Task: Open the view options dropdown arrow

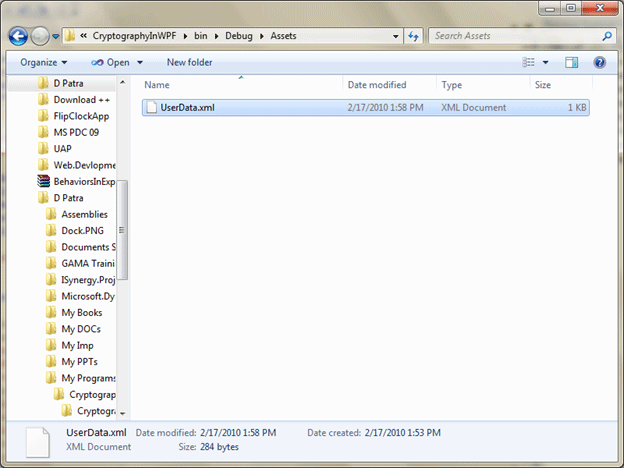Action: [546, 62]
